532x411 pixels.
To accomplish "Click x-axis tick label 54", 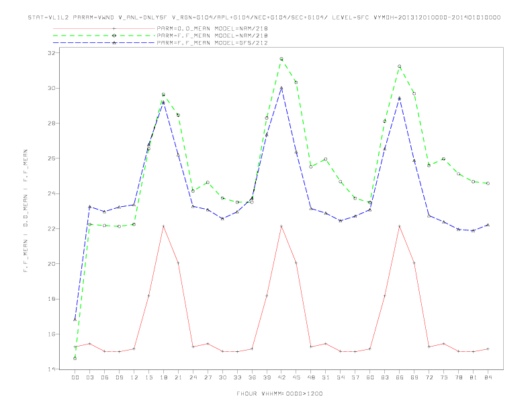I will pos(341,377).
